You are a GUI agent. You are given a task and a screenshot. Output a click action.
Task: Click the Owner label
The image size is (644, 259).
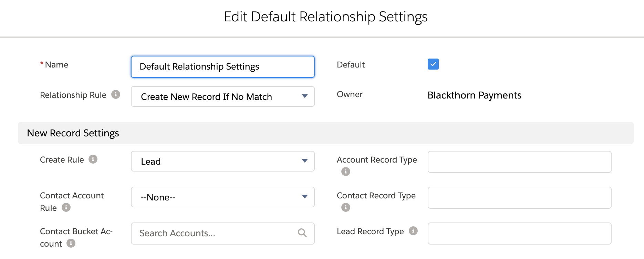pyautogui.click(x=350, y=94)
